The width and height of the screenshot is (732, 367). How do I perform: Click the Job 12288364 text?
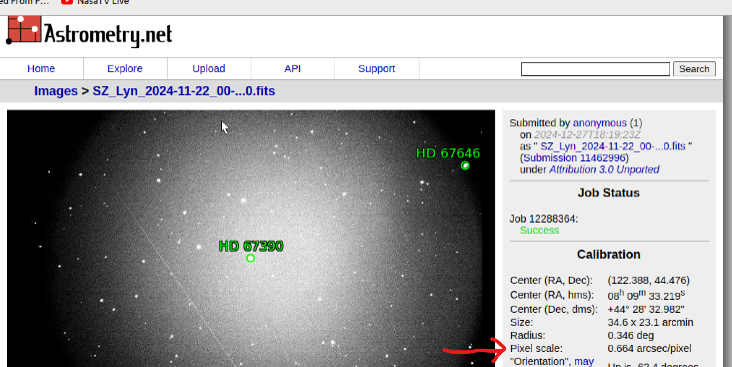[x=543, y=219]
